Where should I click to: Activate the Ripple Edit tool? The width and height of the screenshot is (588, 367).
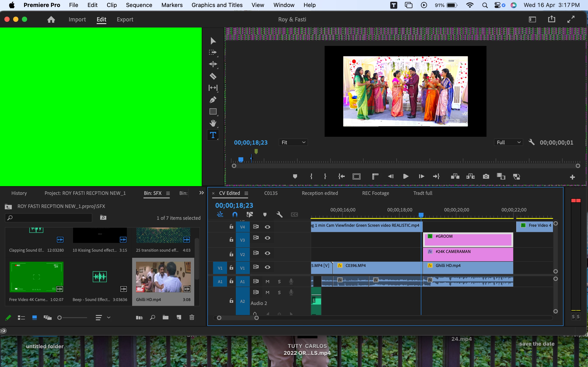[213, 64]
